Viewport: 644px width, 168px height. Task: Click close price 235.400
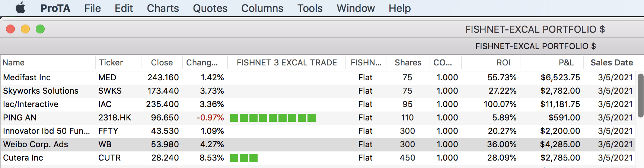coord(162,104)
